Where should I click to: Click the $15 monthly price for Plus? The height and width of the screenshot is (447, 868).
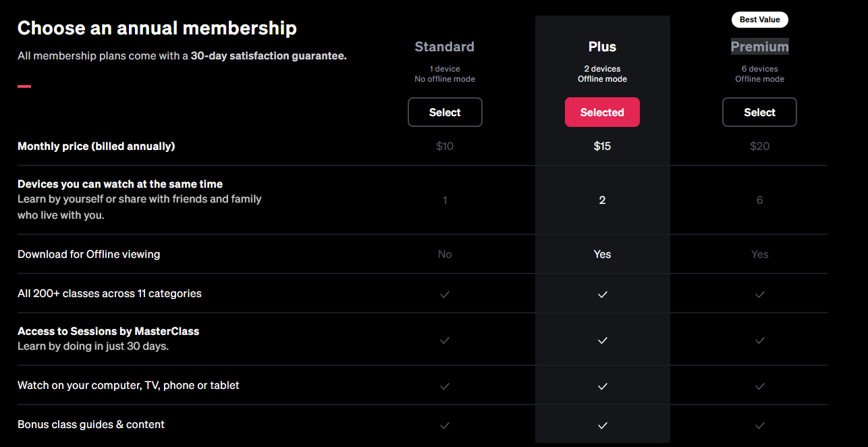point(602,146)
